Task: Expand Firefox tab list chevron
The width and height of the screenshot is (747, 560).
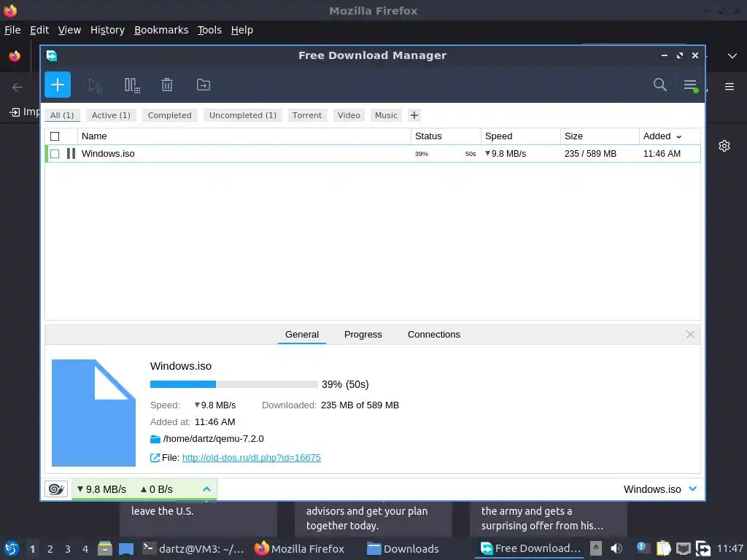Action: 732,56
